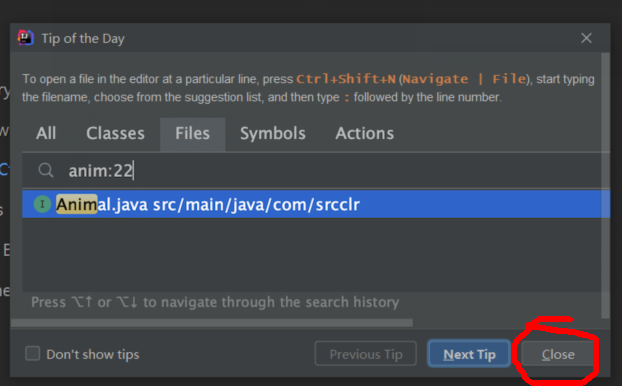This screenshot has height=386, width=622.
Task: Click the Close button circled in red
Action: [558, 354]
